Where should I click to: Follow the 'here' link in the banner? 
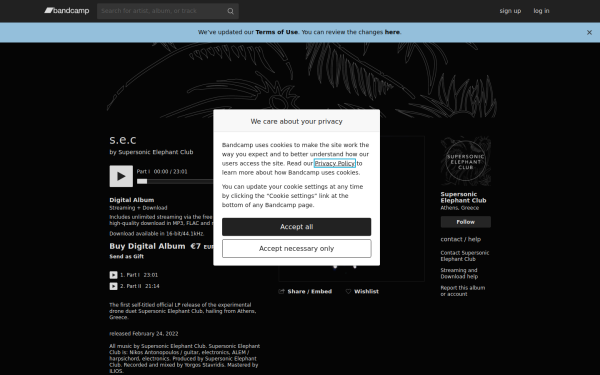click(x=392, y=32)
